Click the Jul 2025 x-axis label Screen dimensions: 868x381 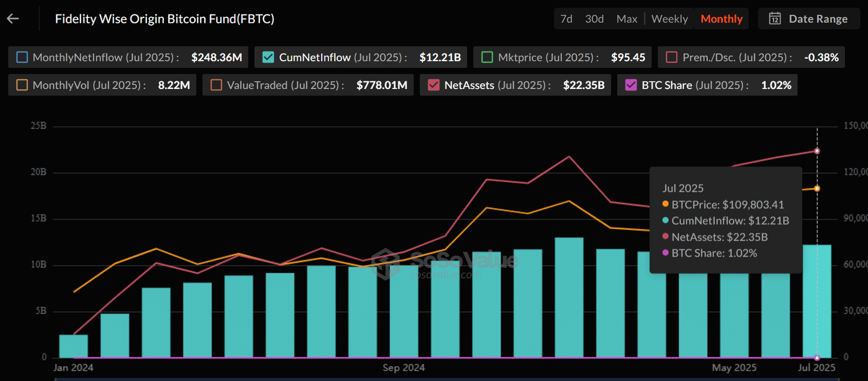click(816, 367)
